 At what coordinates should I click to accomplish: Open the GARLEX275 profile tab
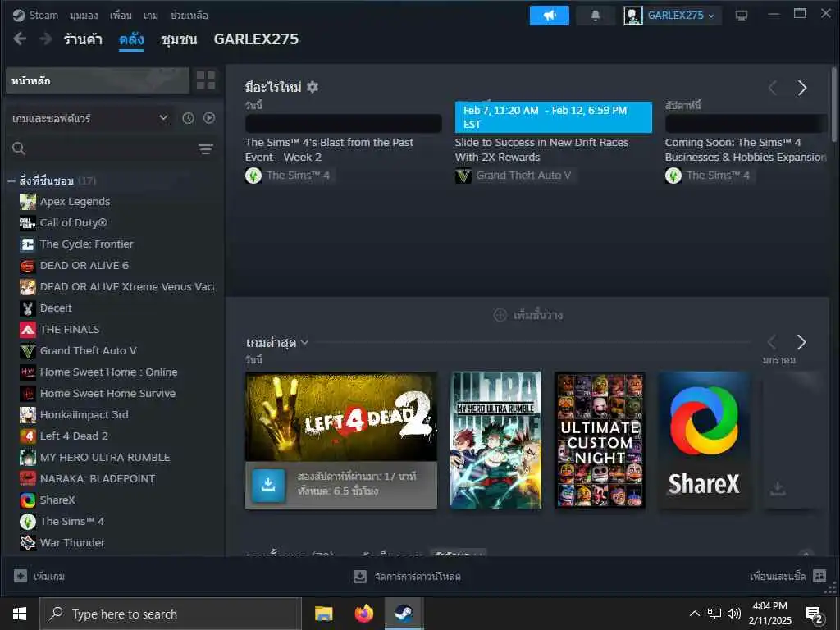tap(256, 39)
